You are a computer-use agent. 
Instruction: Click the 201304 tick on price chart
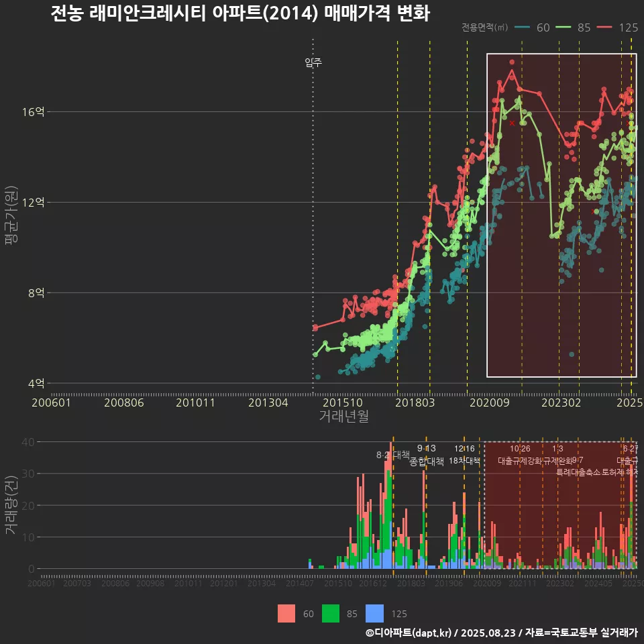[268, 402]
